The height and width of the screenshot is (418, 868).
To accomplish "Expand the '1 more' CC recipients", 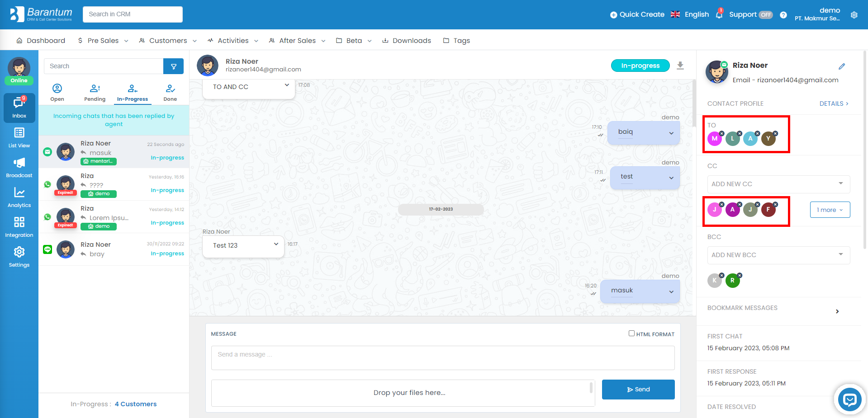I will (x=830, y=210).
